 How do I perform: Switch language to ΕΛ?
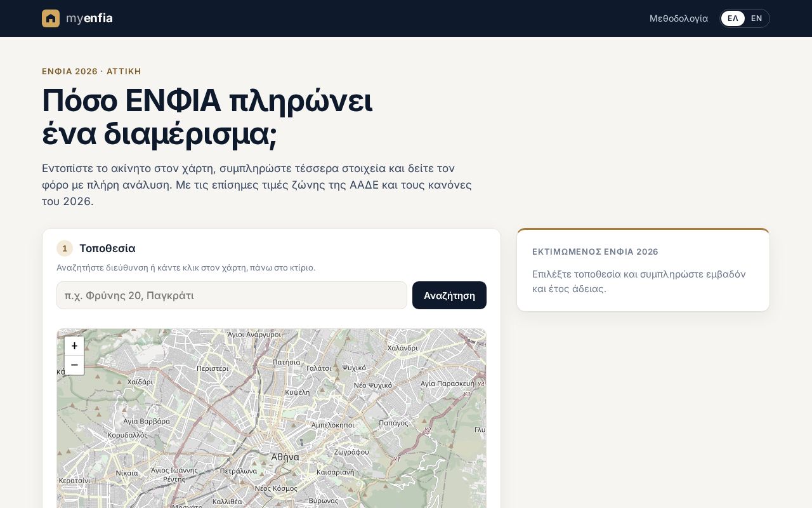tap(733, 18)
